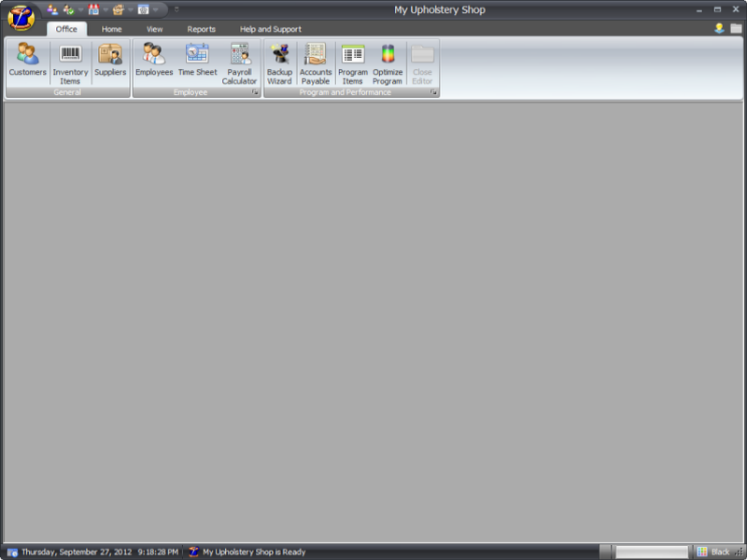Open the Suppliers list

(110, 61)
